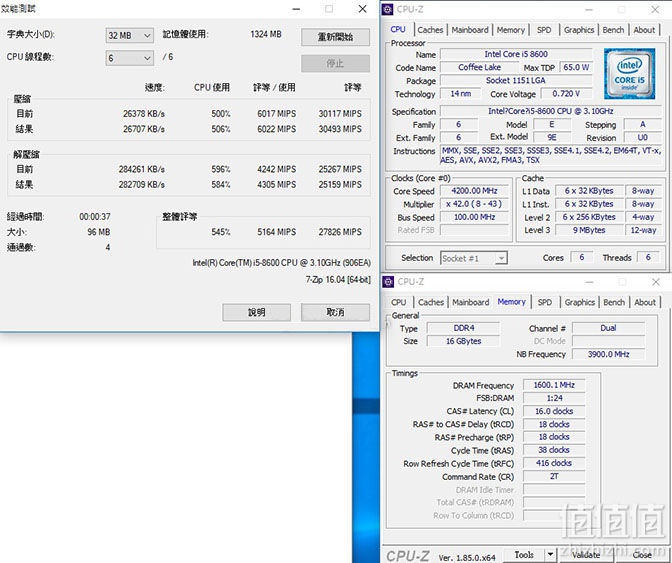Select Memory tab in bottom CPU-Z window

tap(512, 302)
